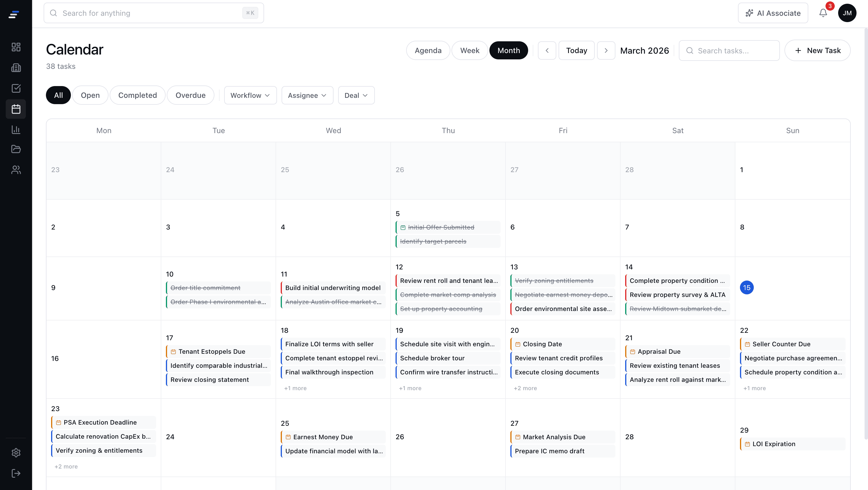Open Negotiate purchase agreement task
The image size is (868, 490).
(793, 358)
